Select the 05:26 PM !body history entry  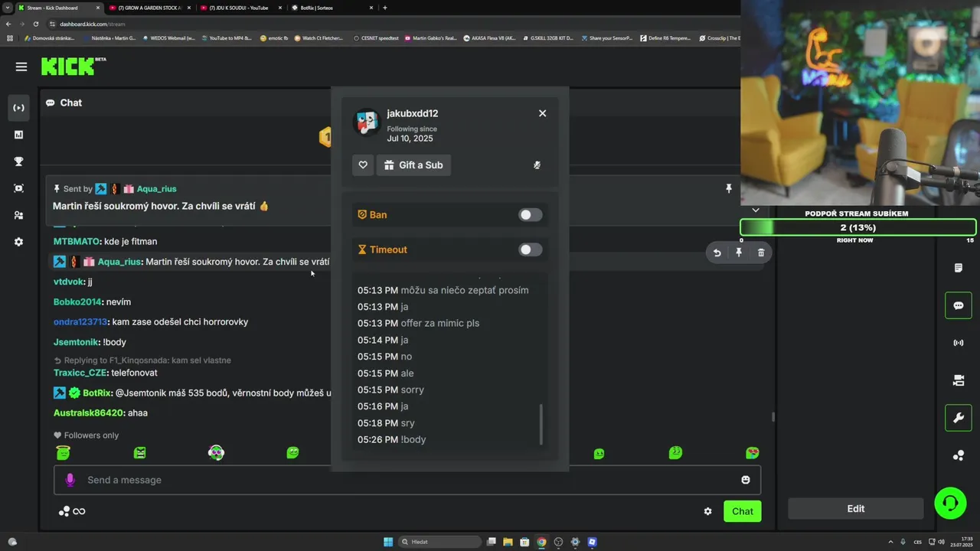click(x=392, y=439)
